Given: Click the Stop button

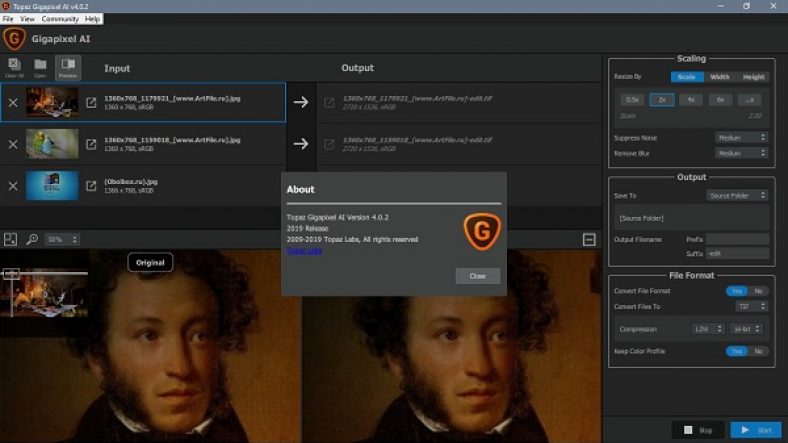Looking at the screenshot, I should pos(698,430).
